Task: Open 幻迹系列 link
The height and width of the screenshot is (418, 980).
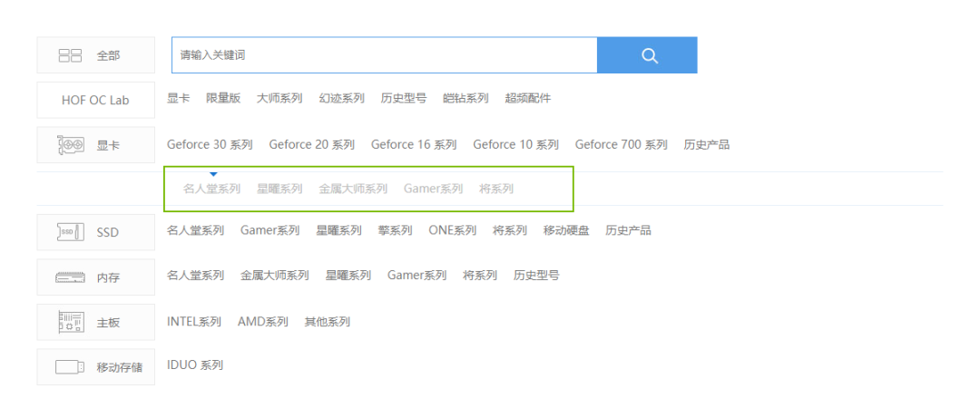Action: [x=341, y=98]
